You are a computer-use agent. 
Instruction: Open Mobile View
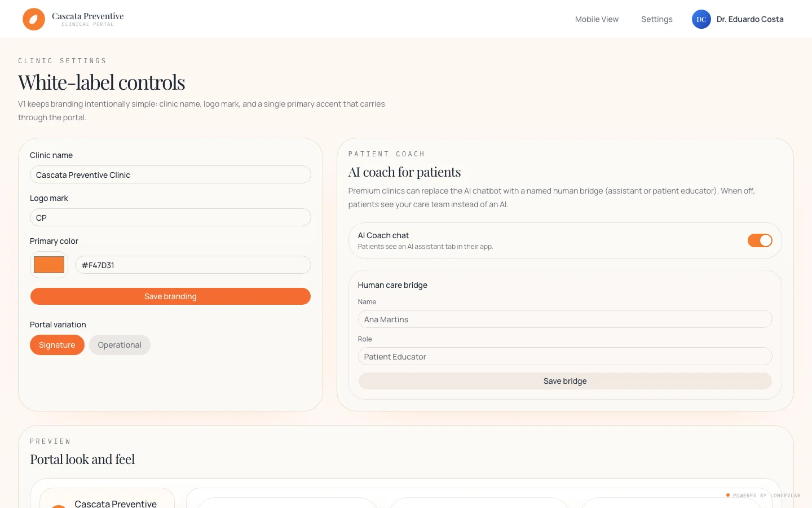click(597, 19)
